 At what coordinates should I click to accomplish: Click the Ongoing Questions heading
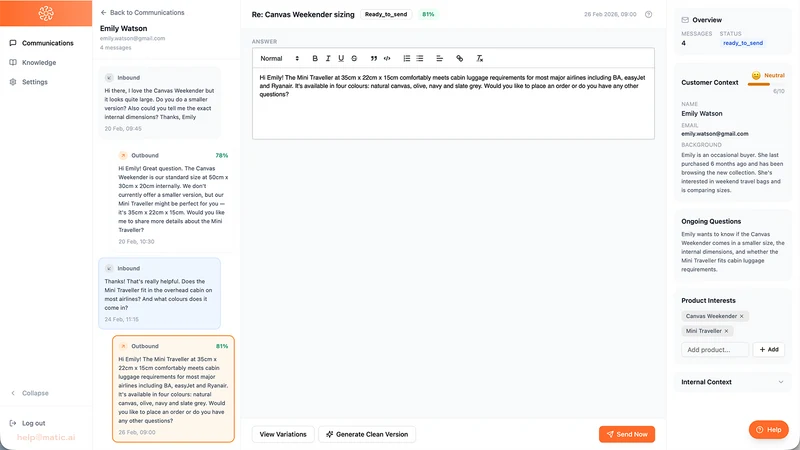711,221
